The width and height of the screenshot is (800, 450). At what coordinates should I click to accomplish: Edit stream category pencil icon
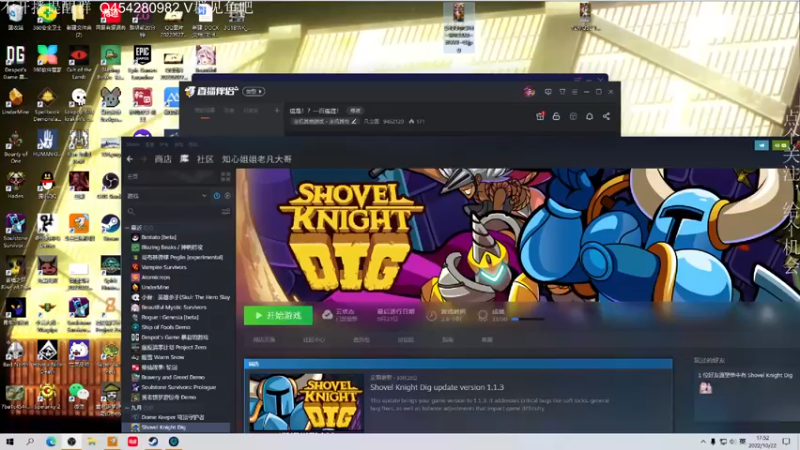pos(354,121)
